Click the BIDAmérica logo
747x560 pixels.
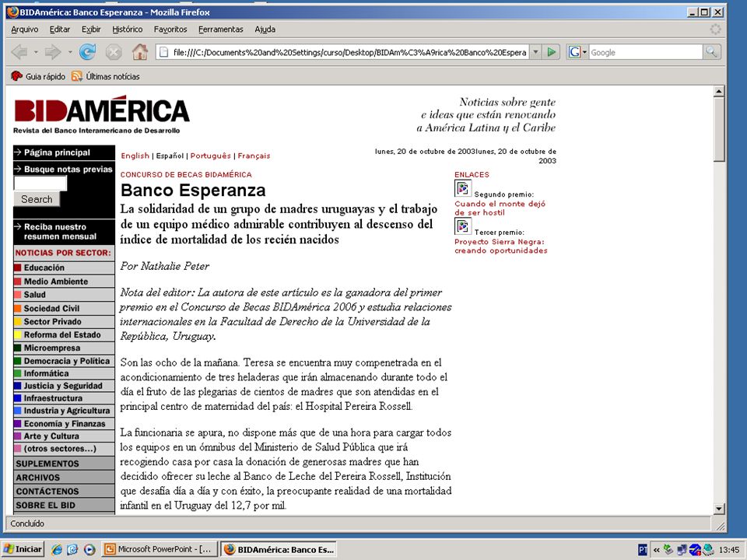tap(101, 114)
